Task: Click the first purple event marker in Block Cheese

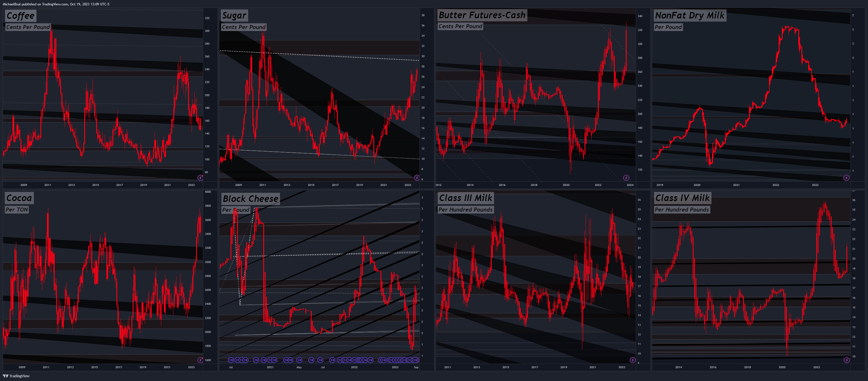Action: [231, 360]
